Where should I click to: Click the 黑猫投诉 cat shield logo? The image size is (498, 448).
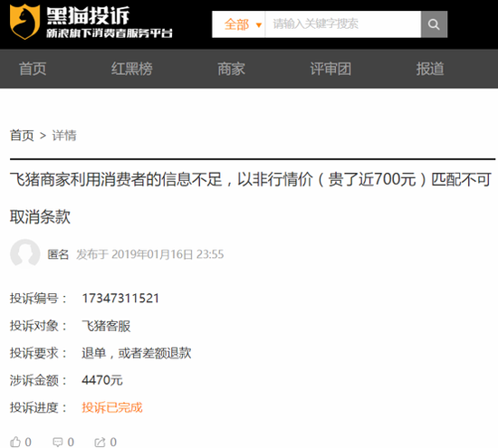tap(24, 22)
